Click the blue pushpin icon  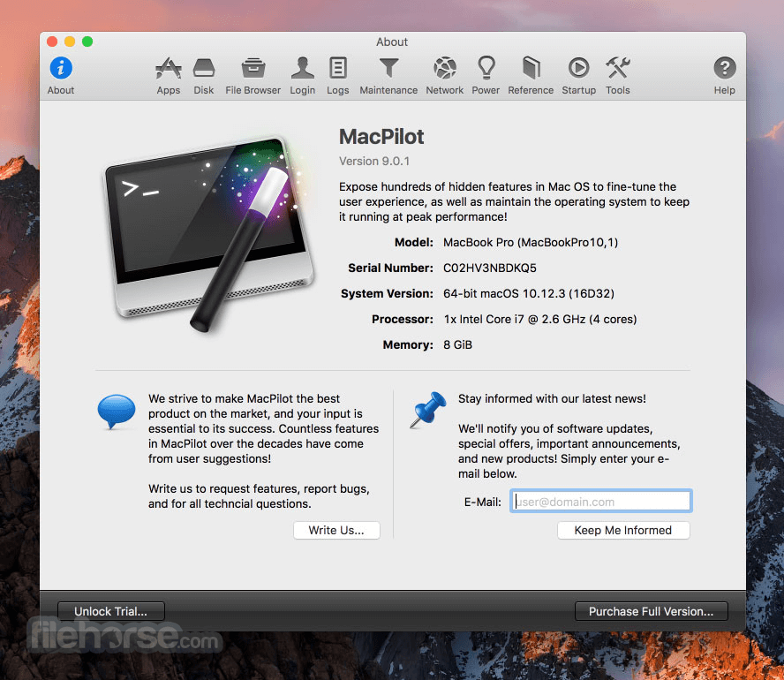427,410
